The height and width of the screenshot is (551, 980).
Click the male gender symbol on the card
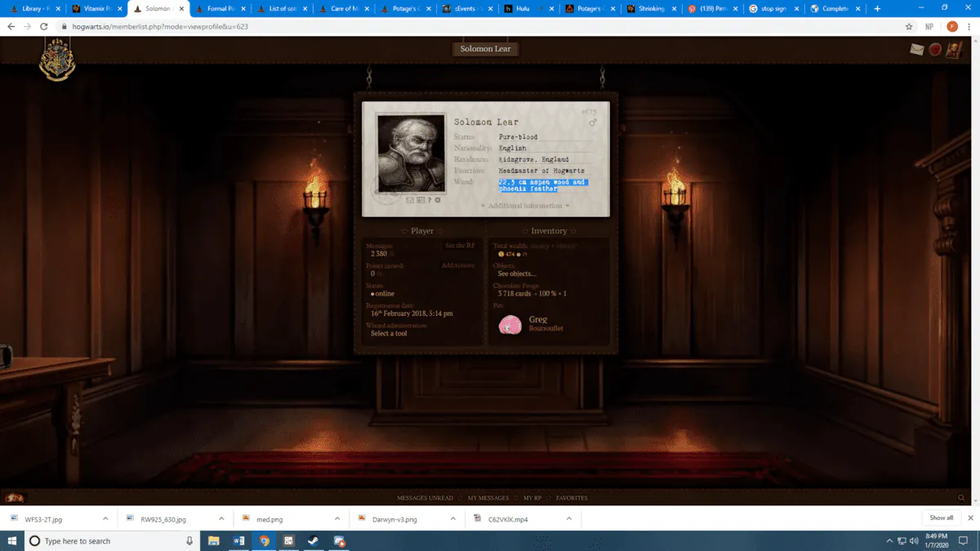[x=593, y=122]
